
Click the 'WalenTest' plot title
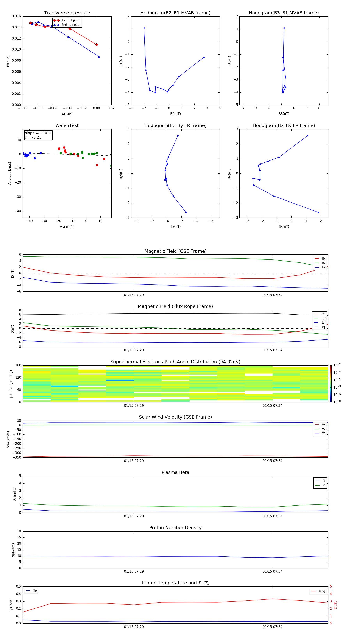click(67, 125)
